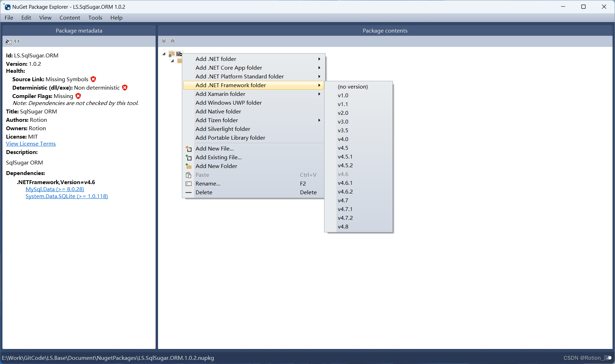The height and width of the screenshot is (364, 615).
Task: Collapse the lib folder tree node
Action: click(x=163, y=54)
